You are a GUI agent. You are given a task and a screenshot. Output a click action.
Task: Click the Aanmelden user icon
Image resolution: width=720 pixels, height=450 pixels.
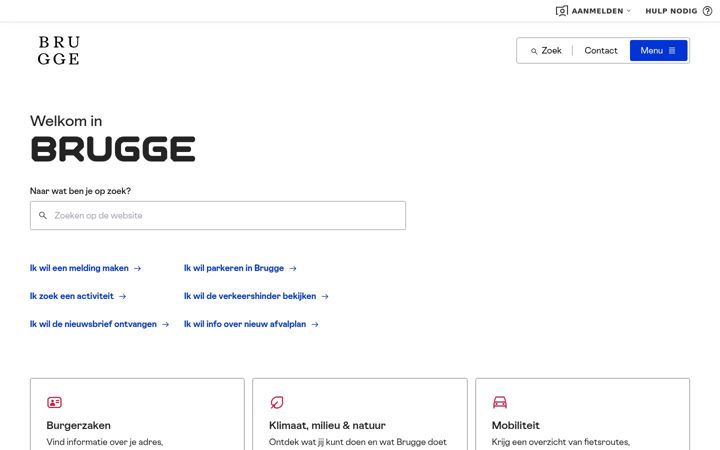click(x=562, y=11)
